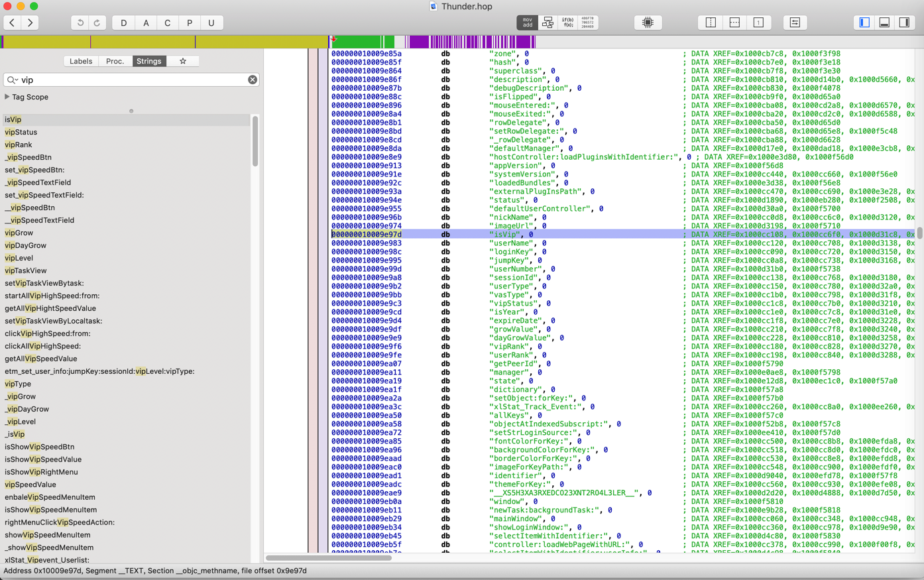
Task: Select '_vipSpeedBtn' string entry
Action: pyautogui.click(x=126, y=157)
